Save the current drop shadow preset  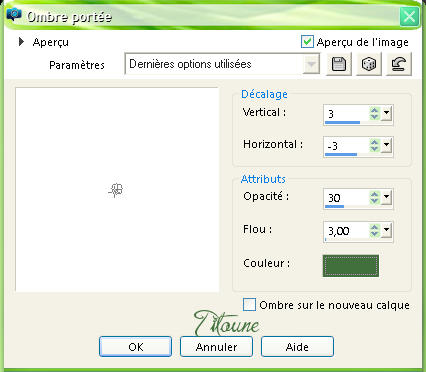(x=338, y=64)
